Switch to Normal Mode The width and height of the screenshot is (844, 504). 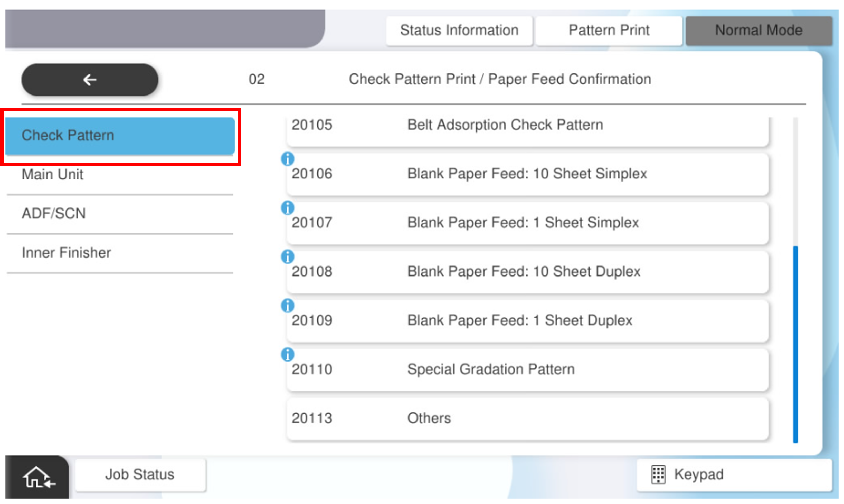[758, 31]
